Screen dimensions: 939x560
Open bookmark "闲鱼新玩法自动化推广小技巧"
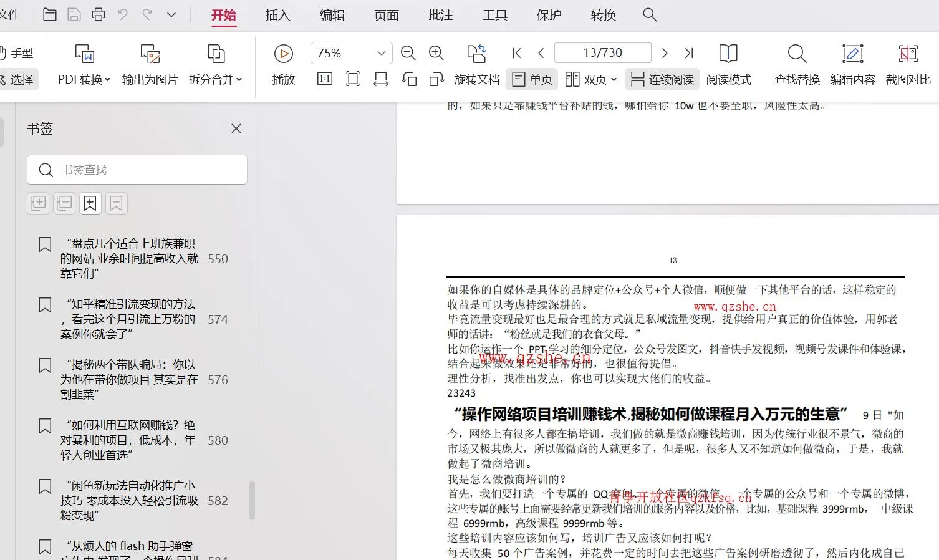[128, 500]
